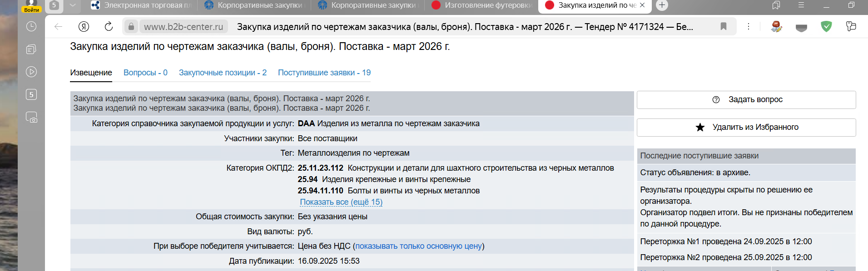Click Статус объявления: в архиве text

tap(695, 172)
